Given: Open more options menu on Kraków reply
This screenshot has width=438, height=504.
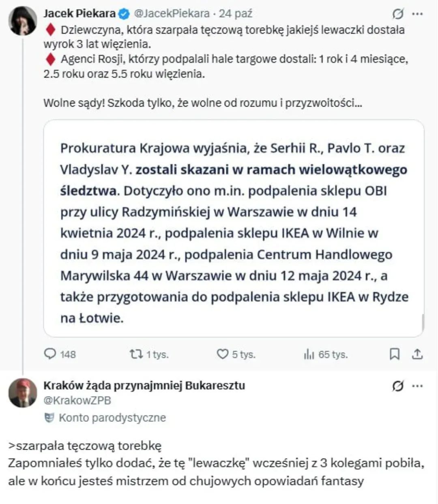Looking at the screenshot, I should point(417,386).
